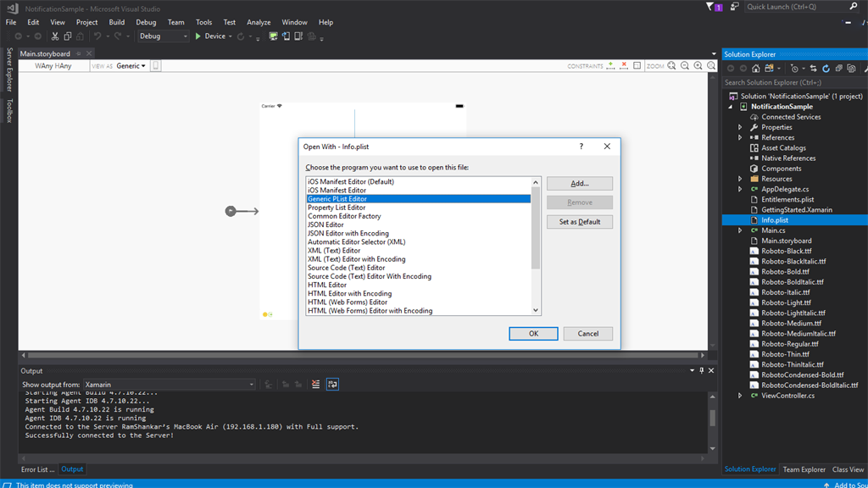Screen dimensions: 868x488
Task: Click the Set as Default button
Action: pyautogui.click(x=580, y=222)
